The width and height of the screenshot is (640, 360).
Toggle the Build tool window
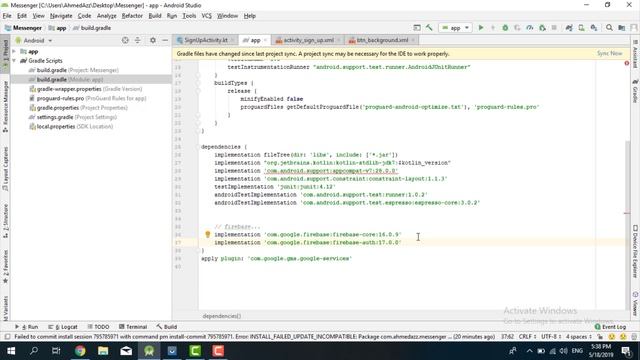coord(167,327)
